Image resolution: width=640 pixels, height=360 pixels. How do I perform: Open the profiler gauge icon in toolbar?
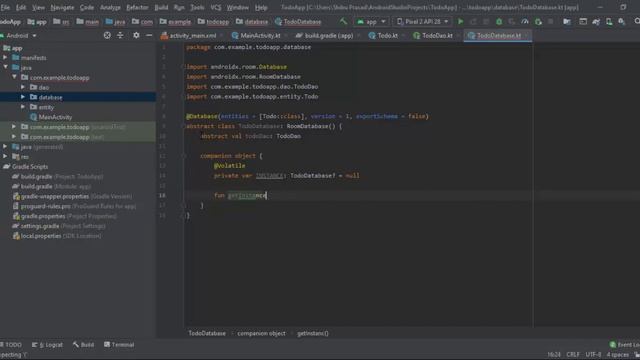coord(525,21)
